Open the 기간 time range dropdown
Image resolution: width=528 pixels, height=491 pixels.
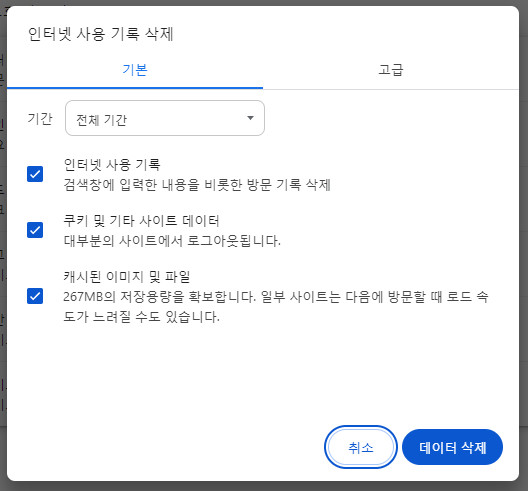point(165,118)
